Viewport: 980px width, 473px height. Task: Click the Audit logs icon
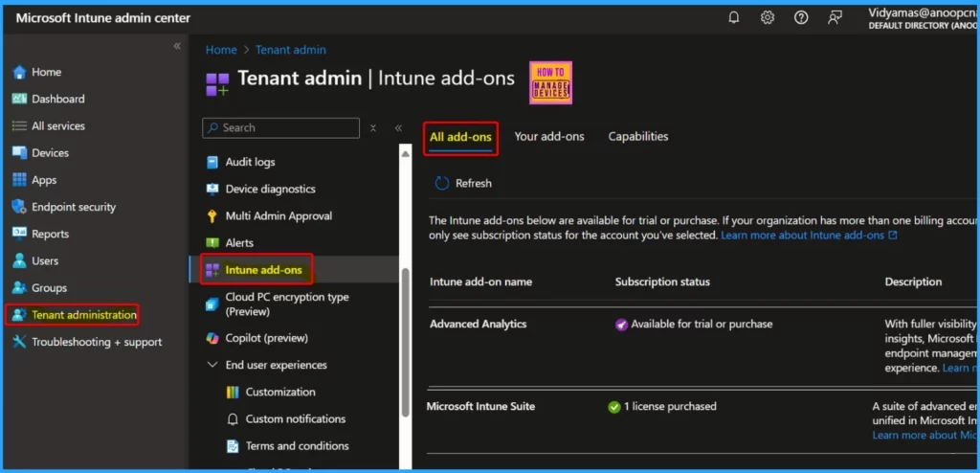[212, 162]
